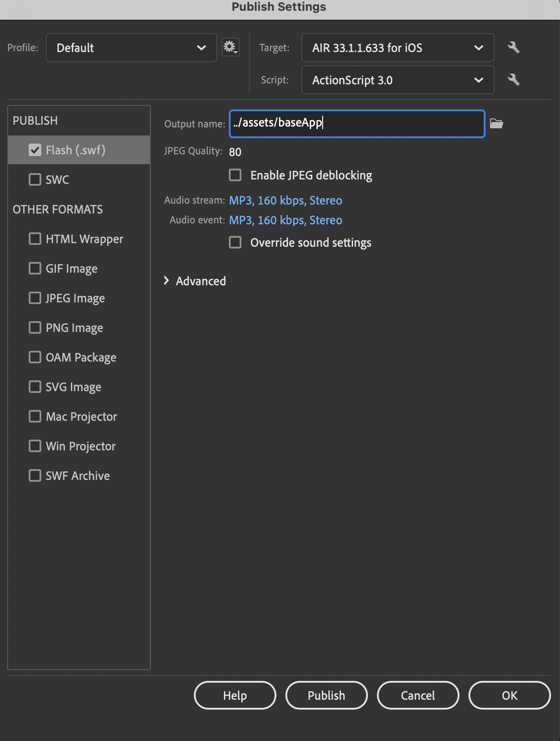
Task: Open profile options gear menu
Action: (x=230, y=47)
